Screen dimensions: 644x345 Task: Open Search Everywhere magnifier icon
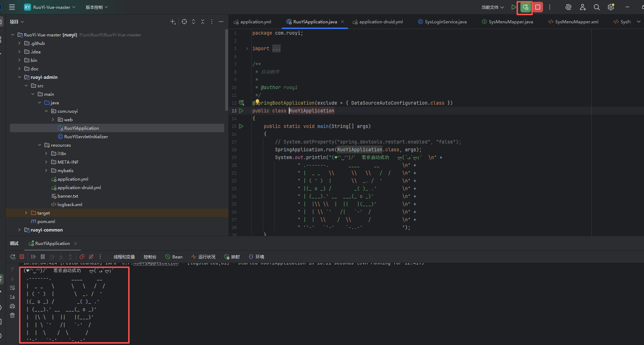597,7
